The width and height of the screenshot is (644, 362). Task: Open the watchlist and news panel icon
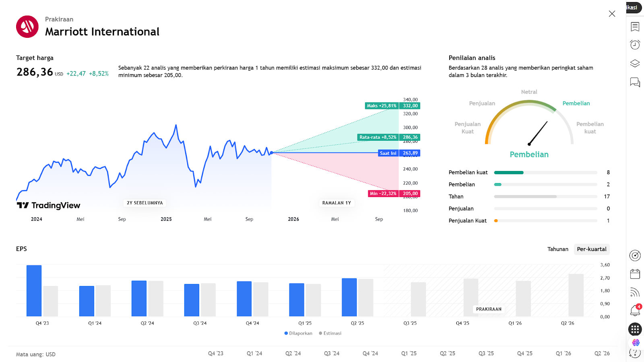635,27
